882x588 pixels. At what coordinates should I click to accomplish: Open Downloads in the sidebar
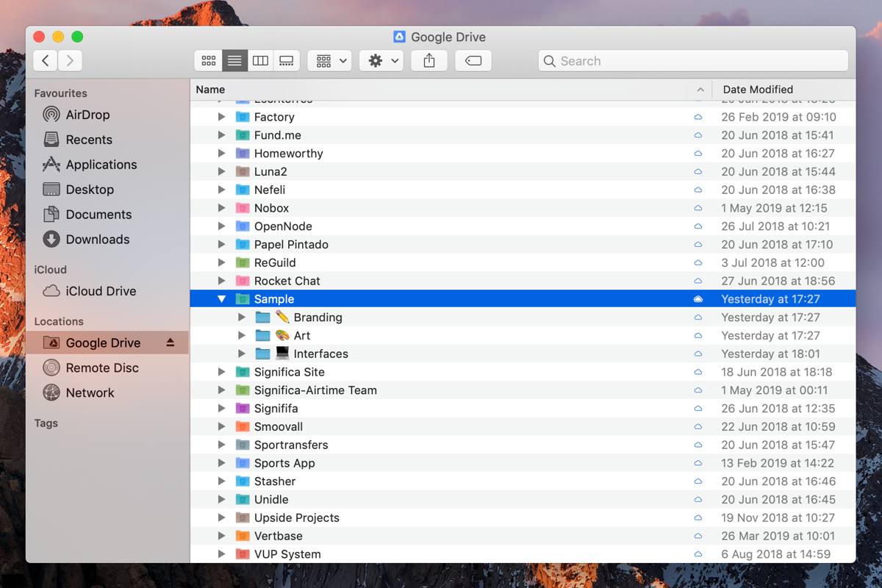107,240
